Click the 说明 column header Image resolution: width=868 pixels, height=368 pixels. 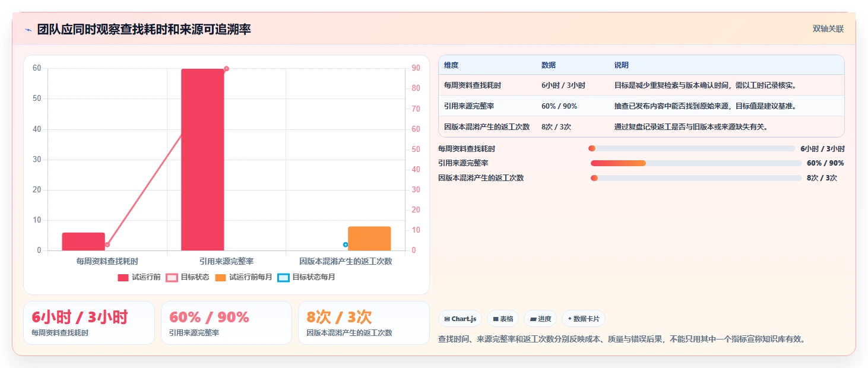[622, 65]
